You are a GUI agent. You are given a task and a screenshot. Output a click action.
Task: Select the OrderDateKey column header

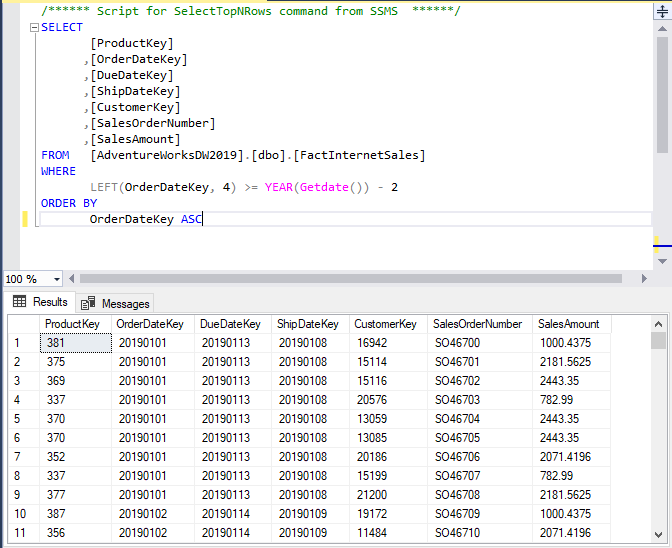[x=153, y=324]
